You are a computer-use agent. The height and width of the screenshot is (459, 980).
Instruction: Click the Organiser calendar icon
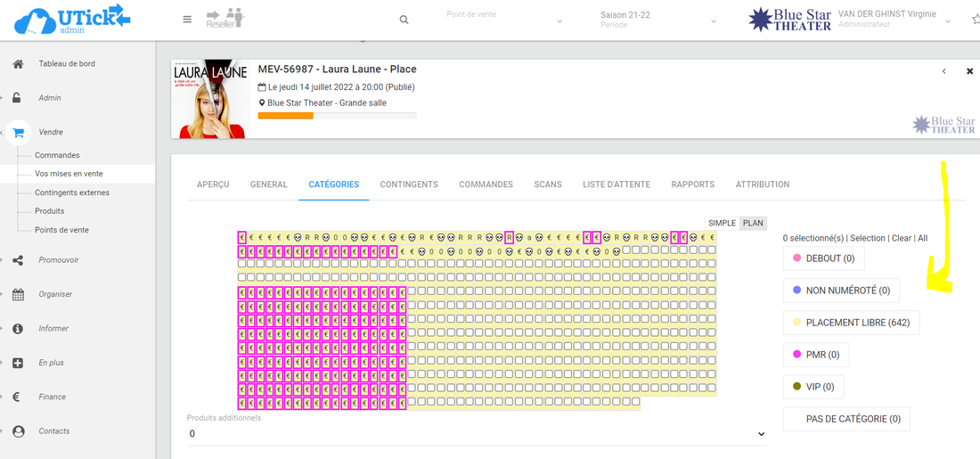tap(18, 294)
